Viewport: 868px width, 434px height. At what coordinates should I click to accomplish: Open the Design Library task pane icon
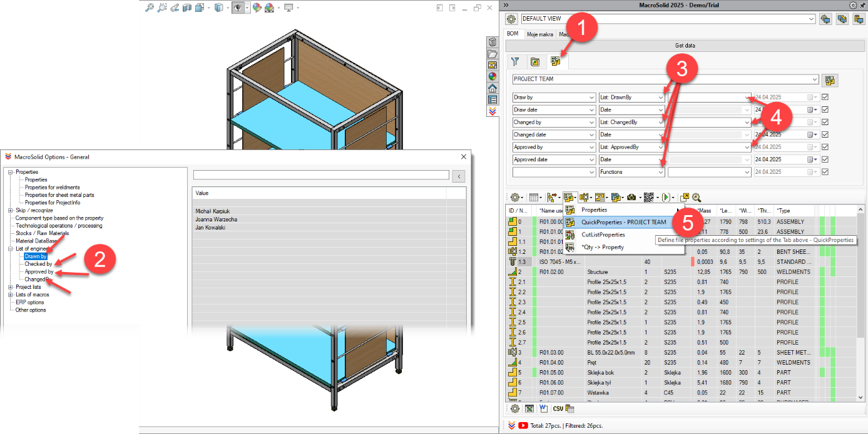493,43
